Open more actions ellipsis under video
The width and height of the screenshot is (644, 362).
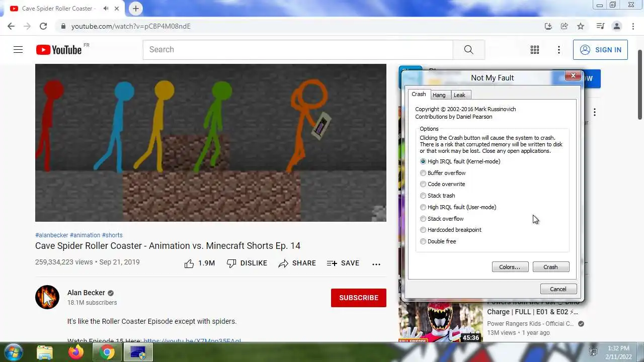click(x=376, y=263)
